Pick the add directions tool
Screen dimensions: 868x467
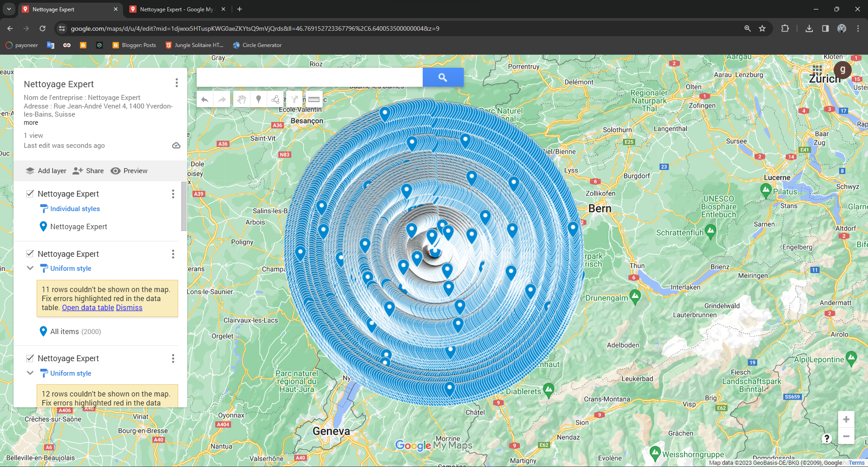click(x=295, y=99)
